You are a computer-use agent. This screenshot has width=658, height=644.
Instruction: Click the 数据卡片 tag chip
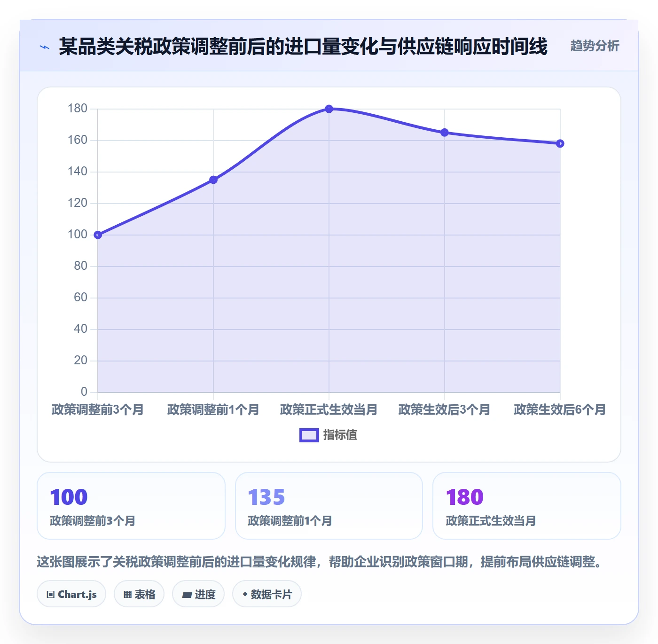[x=267, y=594]
